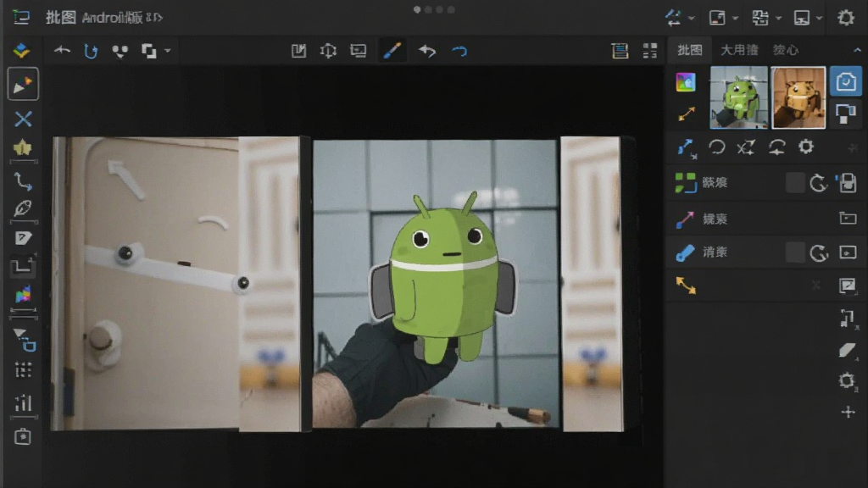Click the blue redo arrow
The image size is (868, 488).
(x=459, y=51)
